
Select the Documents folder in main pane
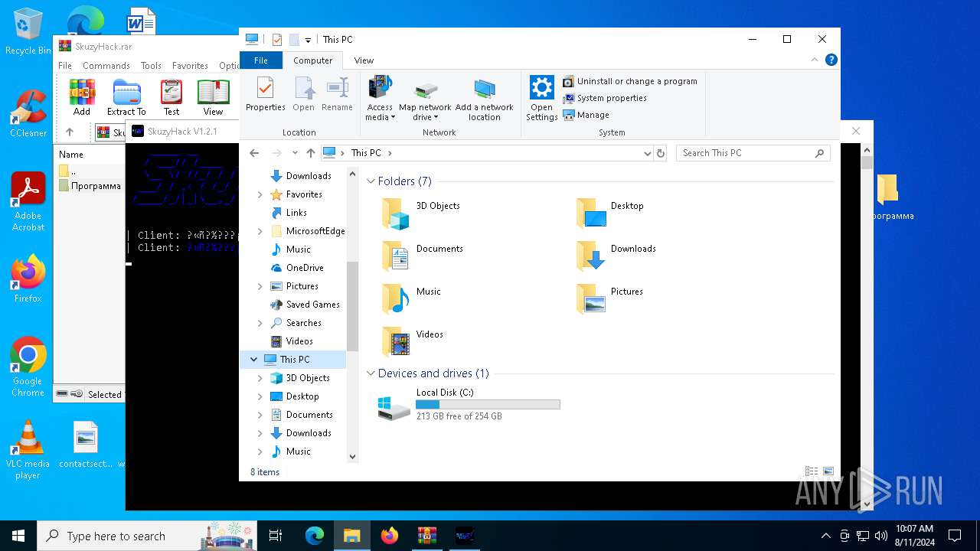(423, 256)
